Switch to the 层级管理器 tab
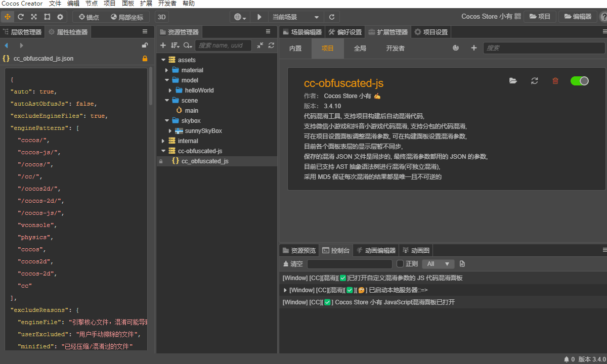 23,32
